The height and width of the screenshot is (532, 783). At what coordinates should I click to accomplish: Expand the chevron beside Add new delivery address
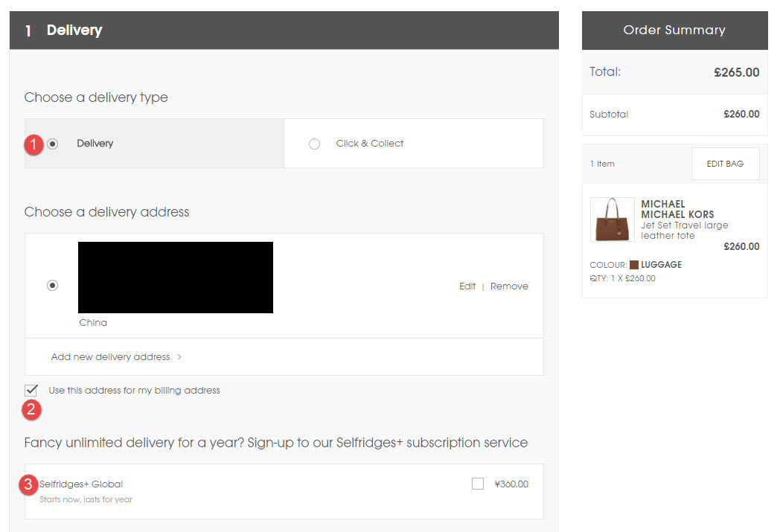(179, 357)
